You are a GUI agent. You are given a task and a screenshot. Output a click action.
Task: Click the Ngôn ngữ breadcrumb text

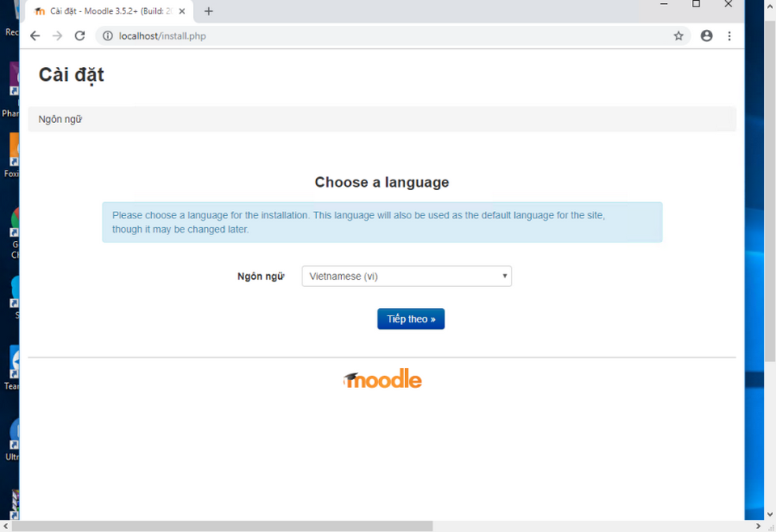(60, 120)
